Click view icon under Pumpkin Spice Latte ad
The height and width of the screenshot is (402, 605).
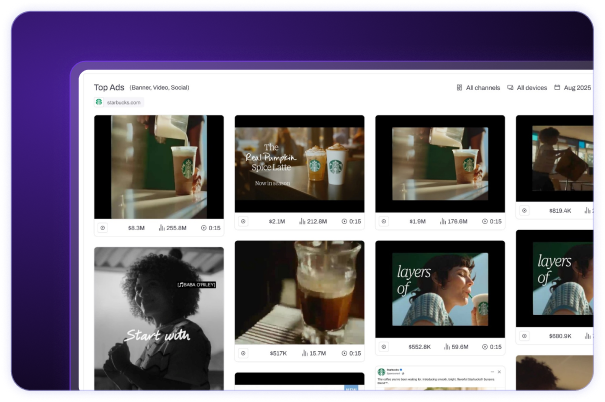(x=243, y=221)
